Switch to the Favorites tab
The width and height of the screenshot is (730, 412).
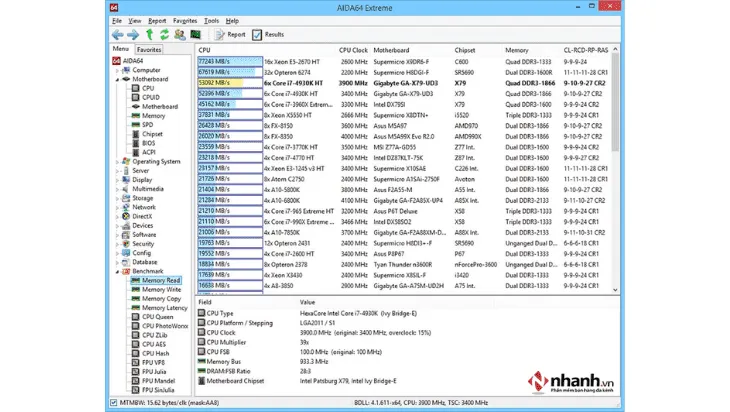pos(149,49)
